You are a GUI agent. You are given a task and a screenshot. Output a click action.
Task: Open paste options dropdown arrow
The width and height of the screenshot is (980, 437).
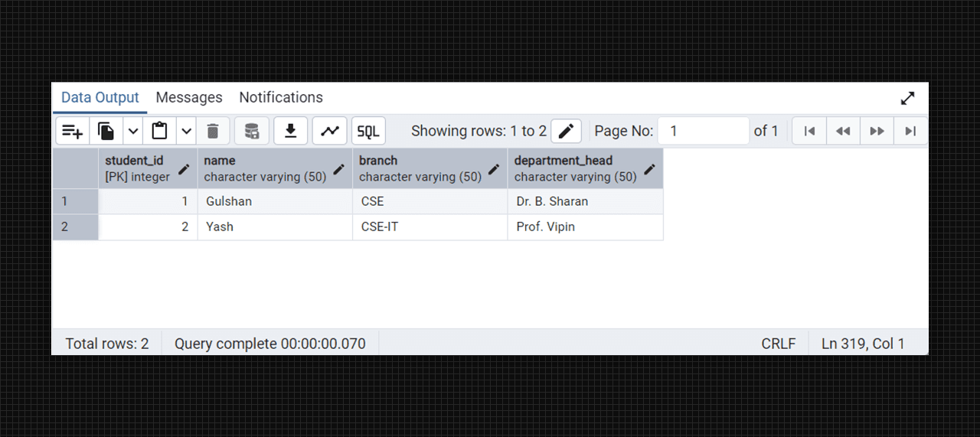click(187, 131)
